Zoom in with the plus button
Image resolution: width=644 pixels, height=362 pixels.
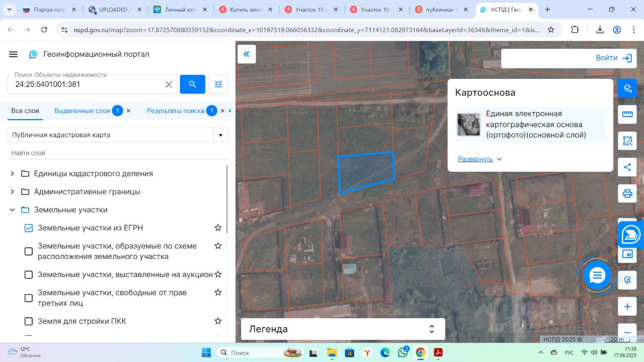(627, 307)
